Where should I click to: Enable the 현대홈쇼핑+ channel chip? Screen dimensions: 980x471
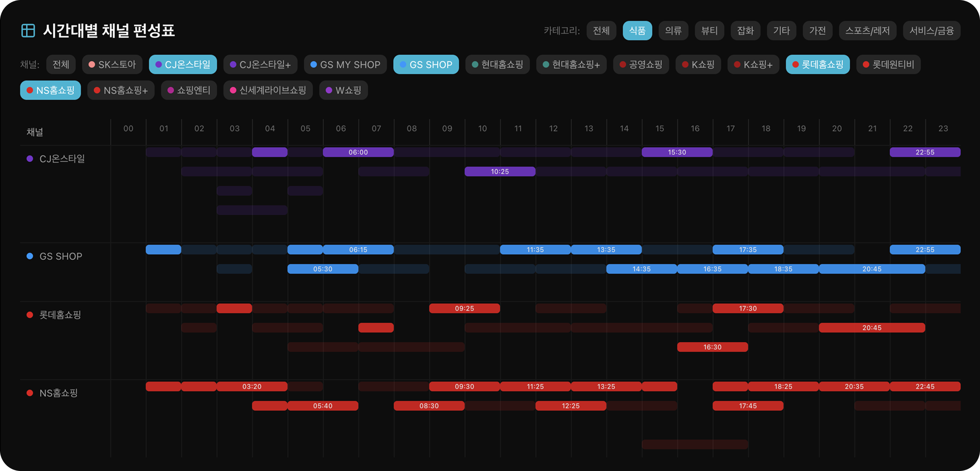(571, 64)
